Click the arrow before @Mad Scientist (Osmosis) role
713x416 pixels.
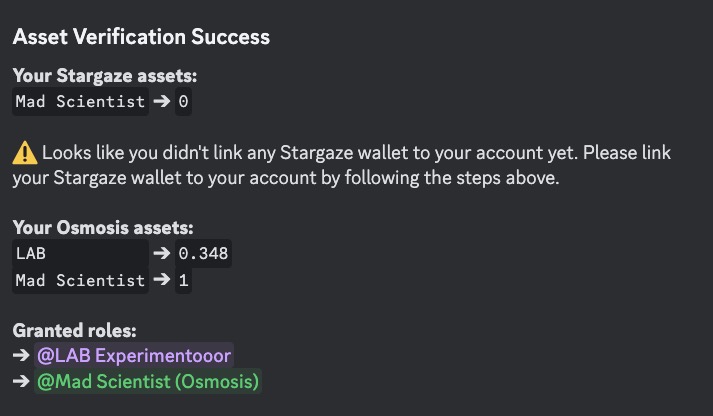pyautogui.click(x=22, y=382)
